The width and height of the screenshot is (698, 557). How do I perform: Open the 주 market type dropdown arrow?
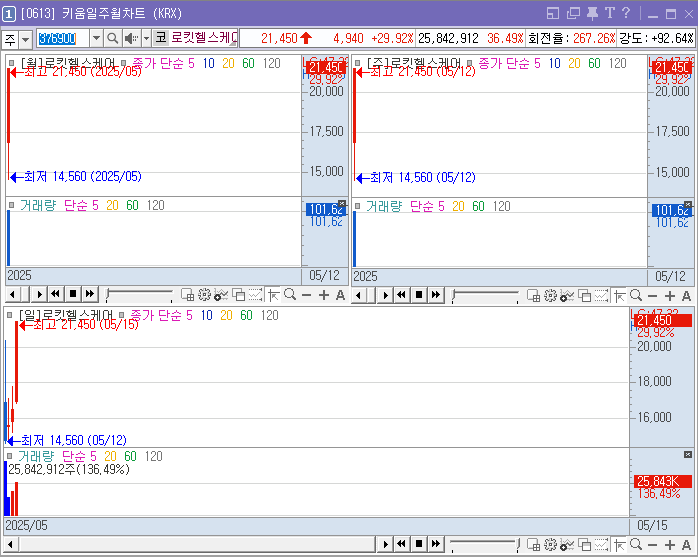[x=25, y=39]
